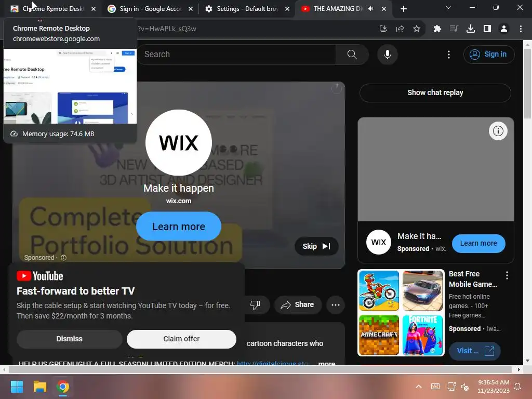Click the vertical page scrollbar
The width and height of the screenshot is (532, 399).
pyautogui.click(x=527, y=84)
